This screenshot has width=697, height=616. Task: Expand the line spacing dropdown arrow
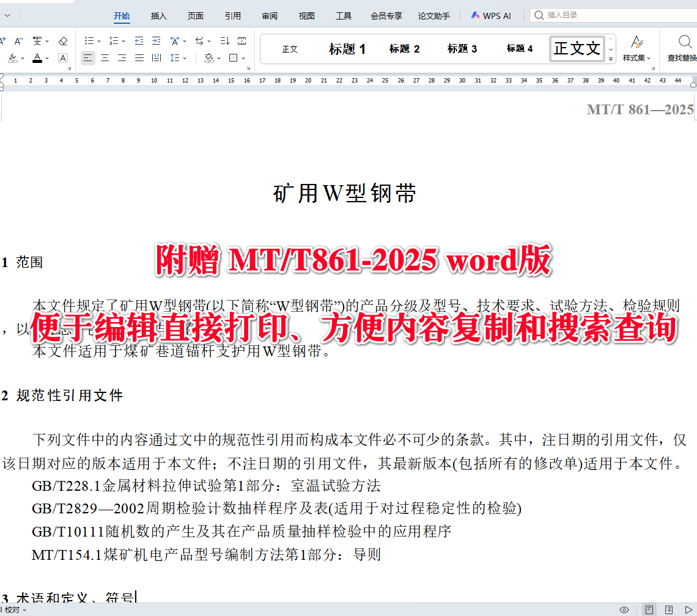(185, 58)
